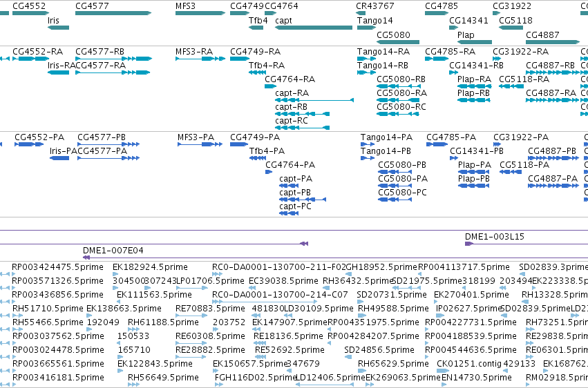Click the CG4785-PA protein label

point(451,137)
